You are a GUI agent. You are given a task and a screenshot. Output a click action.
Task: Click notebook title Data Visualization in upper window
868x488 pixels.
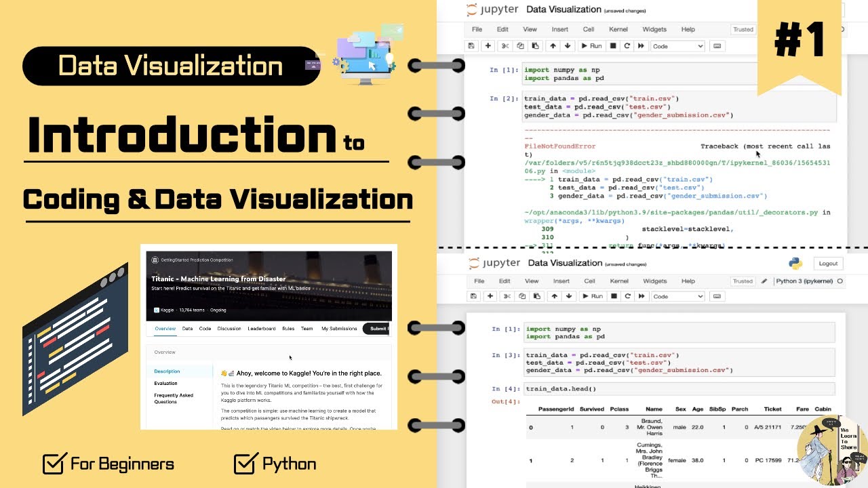pos(564,9)
